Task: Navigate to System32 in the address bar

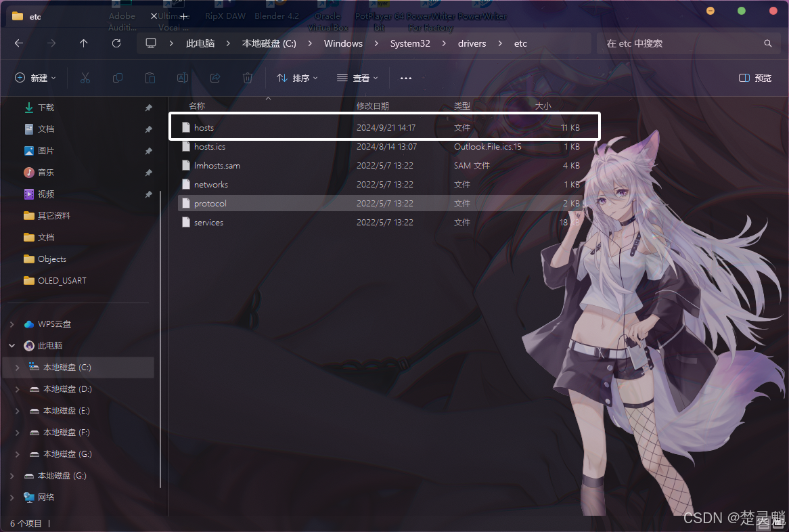Action: click(410, 43)
